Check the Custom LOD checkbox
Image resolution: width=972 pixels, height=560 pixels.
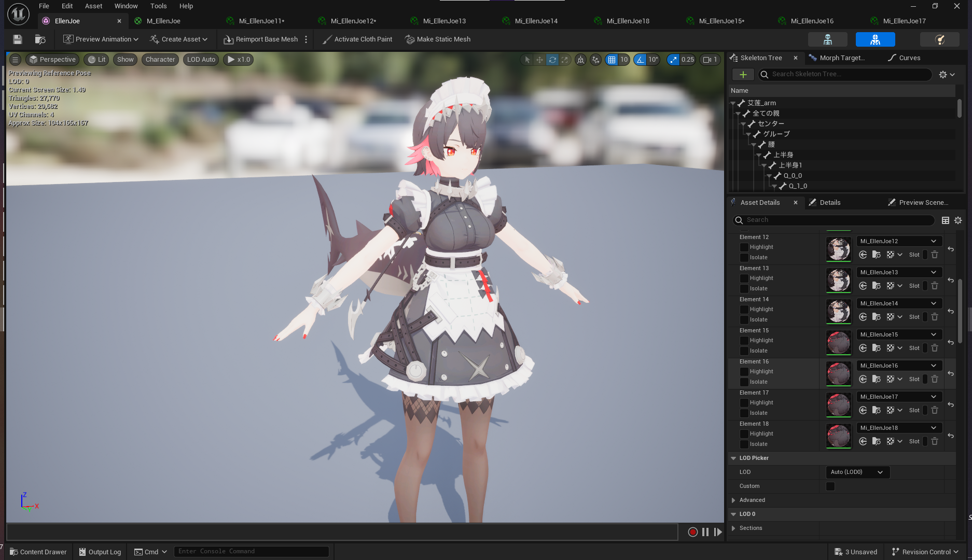pyautogui.click(x=830, y=486)
